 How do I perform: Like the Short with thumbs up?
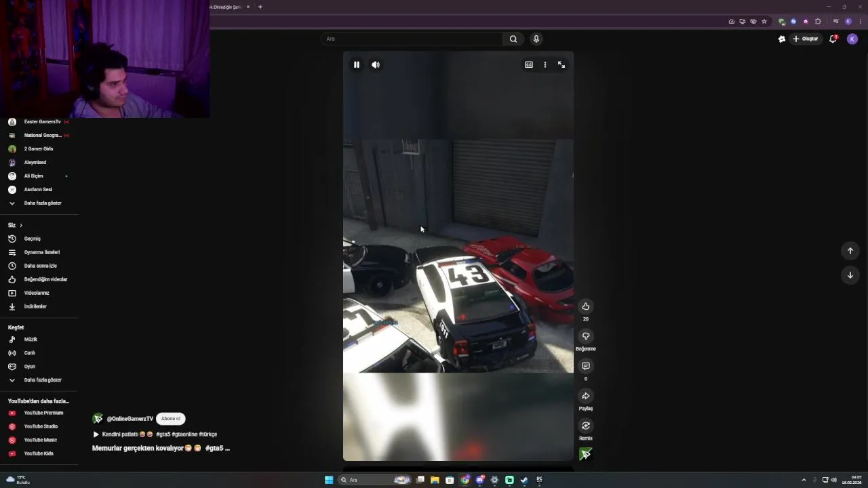(x=586, y=306)
